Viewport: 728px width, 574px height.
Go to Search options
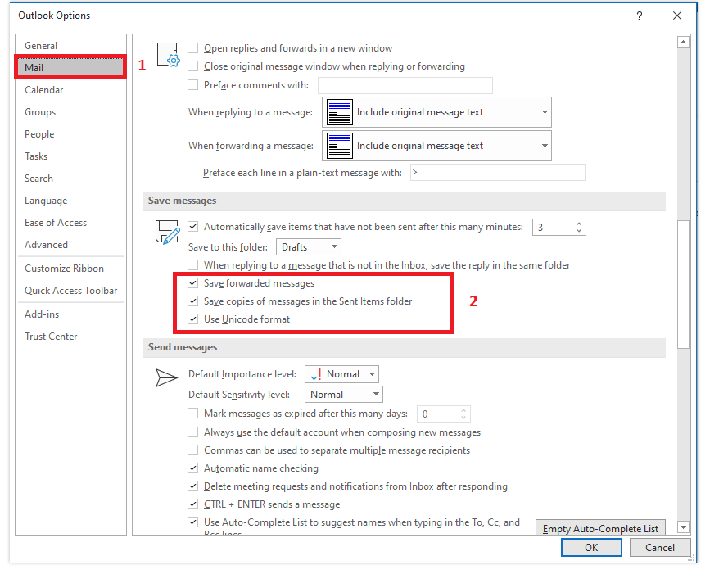70,179
